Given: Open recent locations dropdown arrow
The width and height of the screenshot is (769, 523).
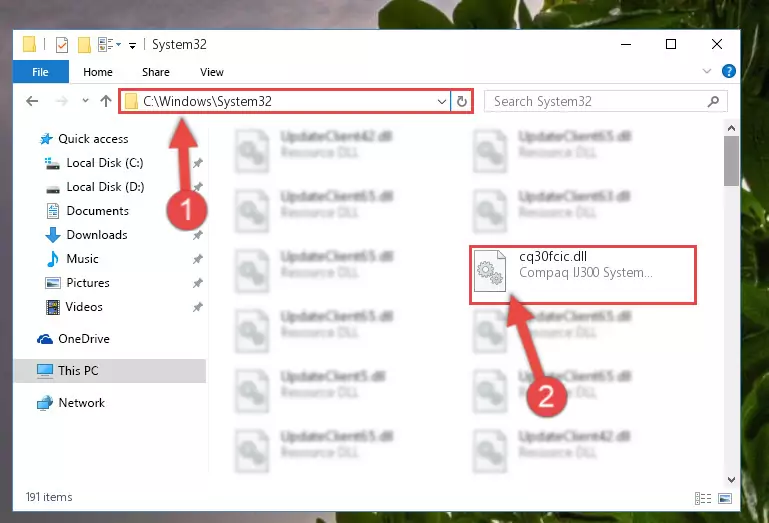Looking at the screenshot, I should click(x=85, y=101).
